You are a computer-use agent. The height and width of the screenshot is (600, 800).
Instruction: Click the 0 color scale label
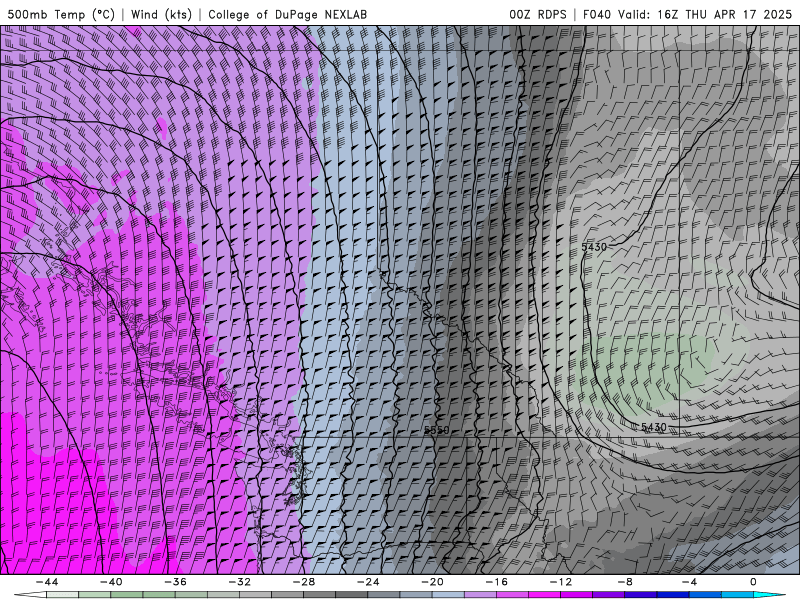pos(754,582)
